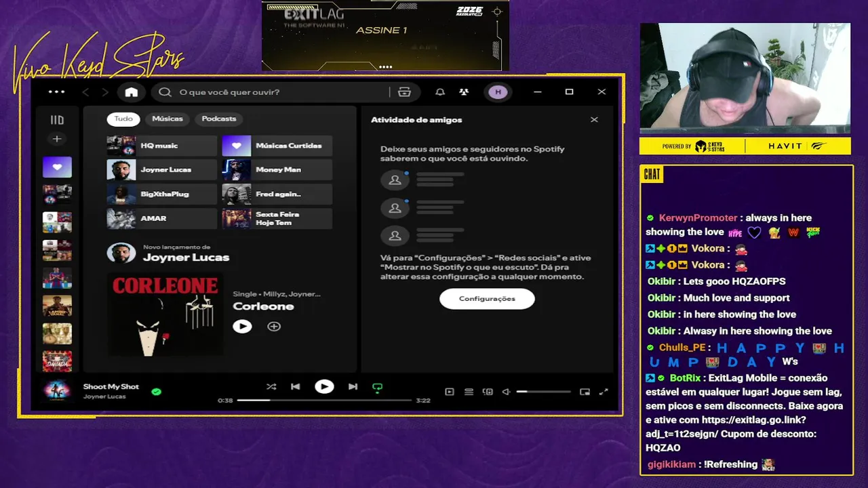
Task: Expand Your Library sidebar
Action: pyautogui.click(x=57, y=120)
